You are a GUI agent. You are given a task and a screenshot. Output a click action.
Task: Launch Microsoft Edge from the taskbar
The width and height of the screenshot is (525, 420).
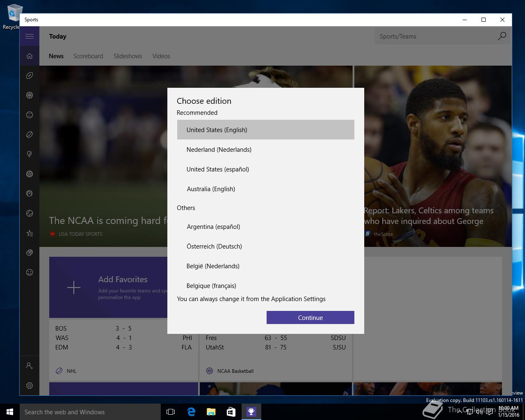coord(191,412)
